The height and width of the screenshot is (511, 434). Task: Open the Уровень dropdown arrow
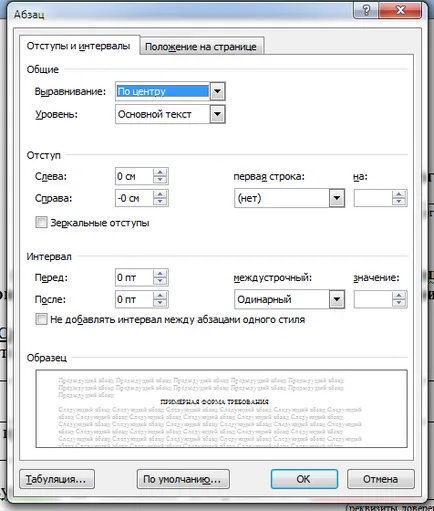tap(217, 114)
